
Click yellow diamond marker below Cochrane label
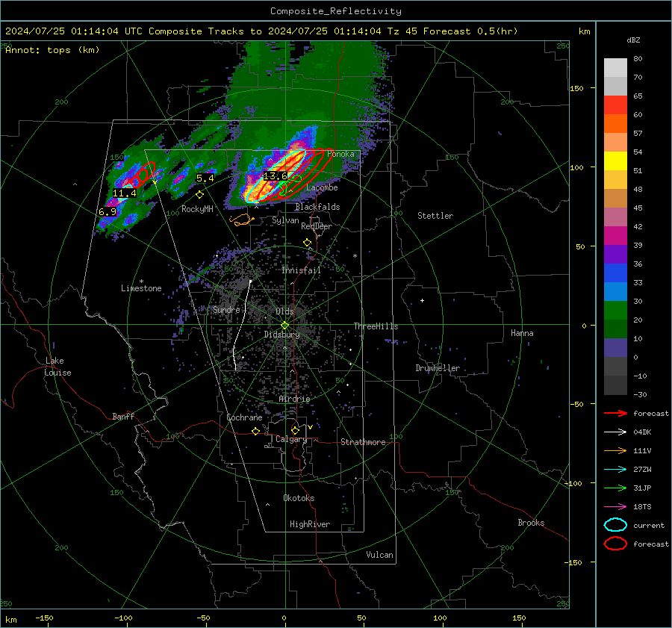[256, 432]
